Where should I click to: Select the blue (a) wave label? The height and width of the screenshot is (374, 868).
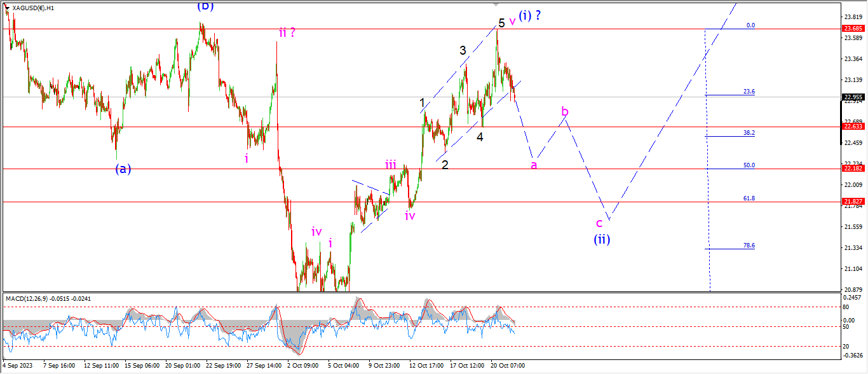tap(123, 169)
